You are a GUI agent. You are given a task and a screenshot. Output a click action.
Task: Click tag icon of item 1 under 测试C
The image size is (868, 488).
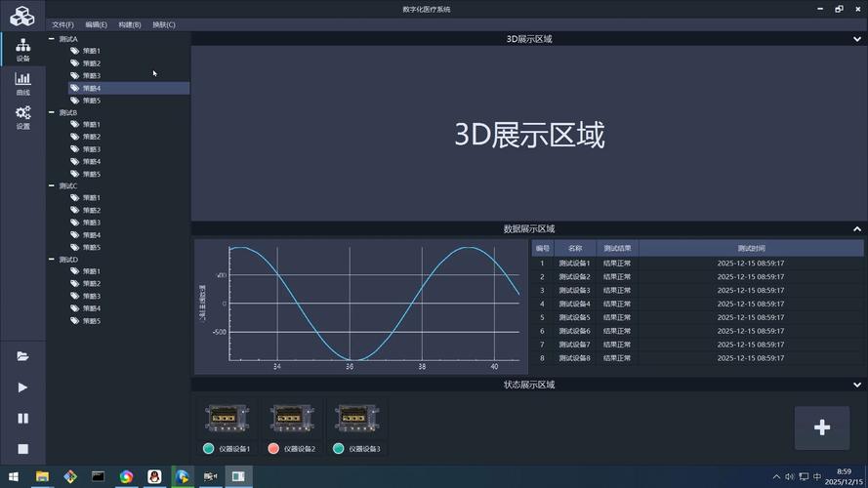[75, 197]
